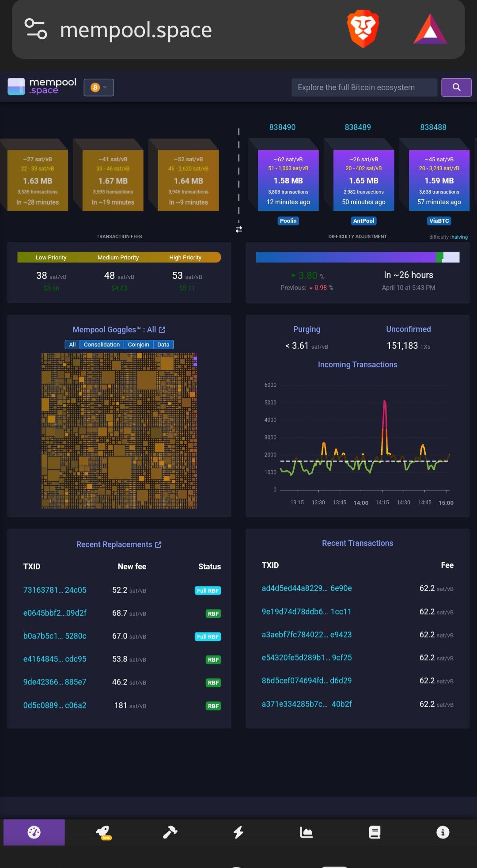Open the Lightning bolt icon

(x=238, y=832)
